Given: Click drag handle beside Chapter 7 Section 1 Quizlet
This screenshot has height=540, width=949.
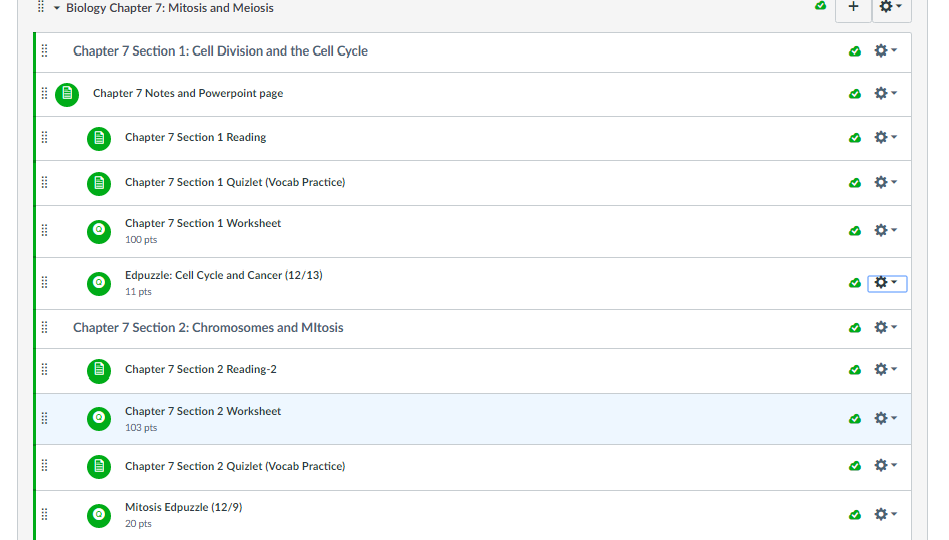Looking at the screenshot, I should click(x=44, y=182).
